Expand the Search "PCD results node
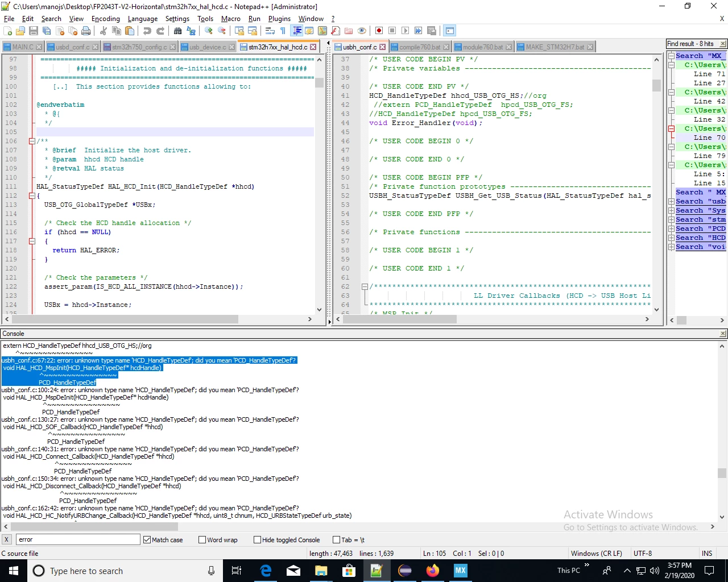This screenshot has height=582, width=728. tap(672, 228)
